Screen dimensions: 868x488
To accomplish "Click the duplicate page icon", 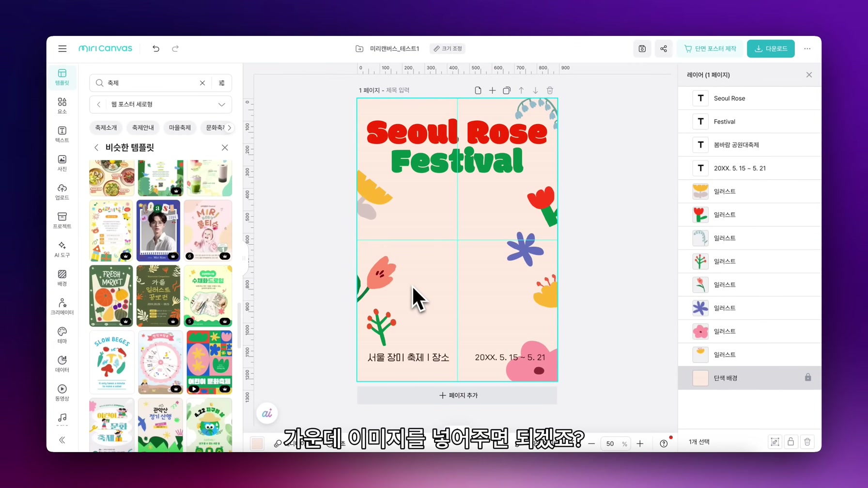I will point(507,90).
